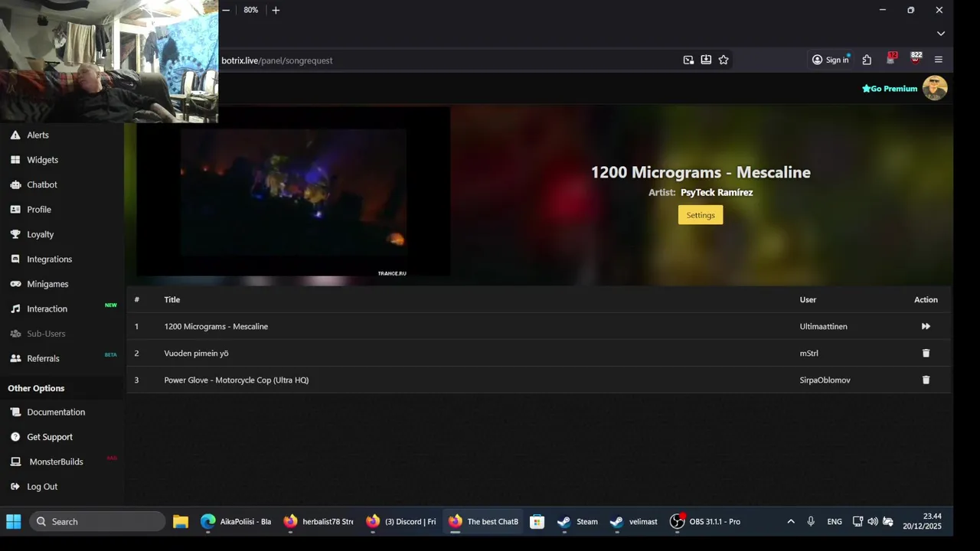The image size is (980, 551).
Task: Open the Sub-Users sidebar section
Action: pos(46,334)
